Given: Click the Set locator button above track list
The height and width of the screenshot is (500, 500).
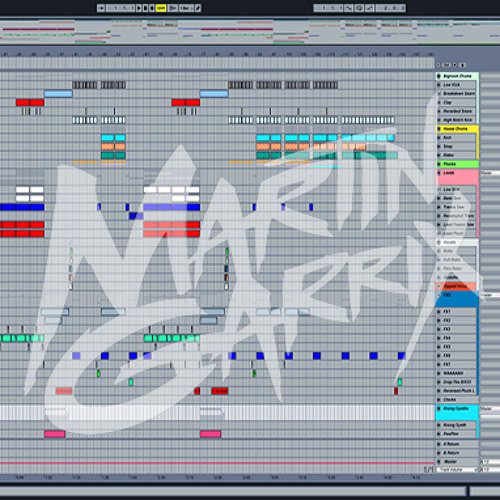Looking at the screenshot, I should point(447,65).
